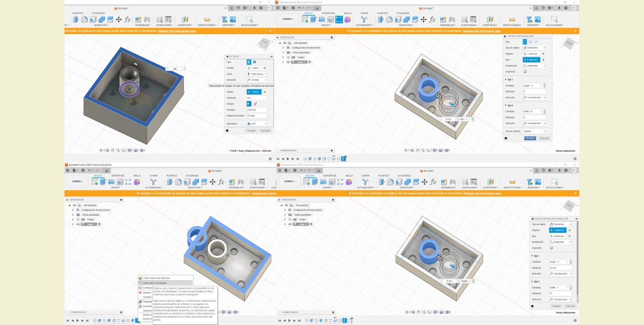Open Tipo de cálculo Ajustar dropdown

coord(534,131)
